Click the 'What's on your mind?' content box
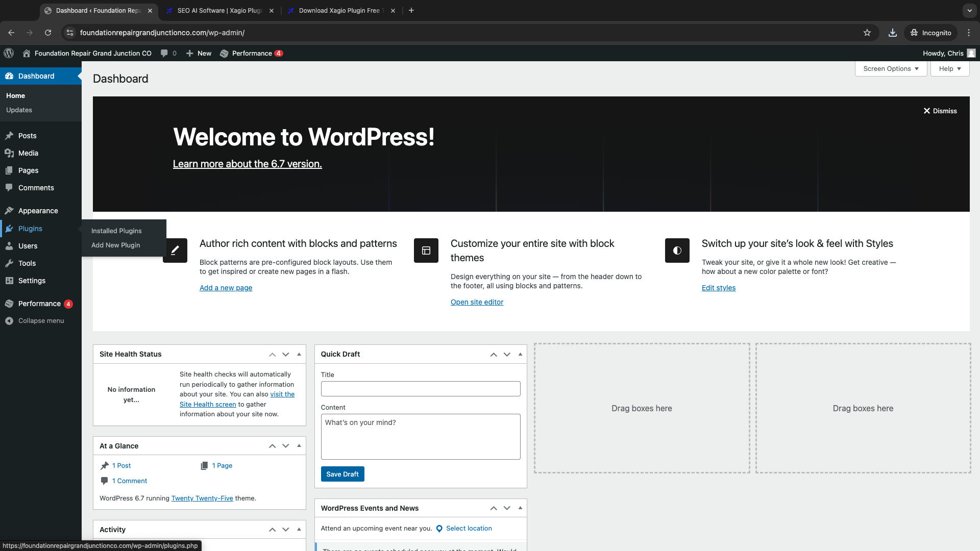The width and height of the screenshot is (980, 551). (x=421, y=437)
